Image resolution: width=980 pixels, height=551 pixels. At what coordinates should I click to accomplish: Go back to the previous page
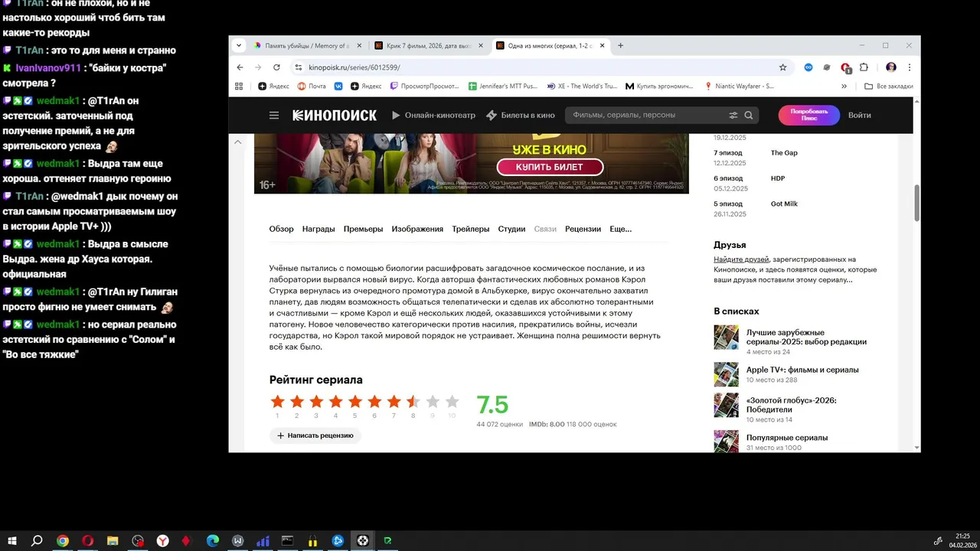(240, 67)
